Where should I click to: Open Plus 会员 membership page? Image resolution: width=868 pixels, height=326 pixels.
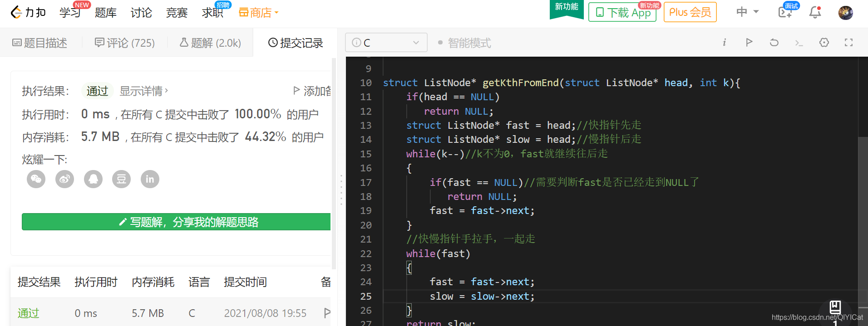pyautogui.click(x=690, y=12)
